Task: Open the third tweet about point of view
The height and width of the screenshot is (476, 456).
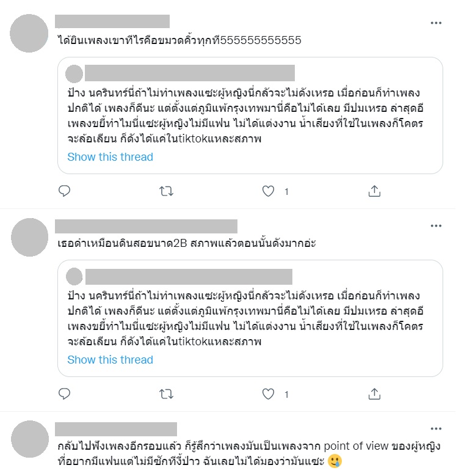Action: click(248, 453)
